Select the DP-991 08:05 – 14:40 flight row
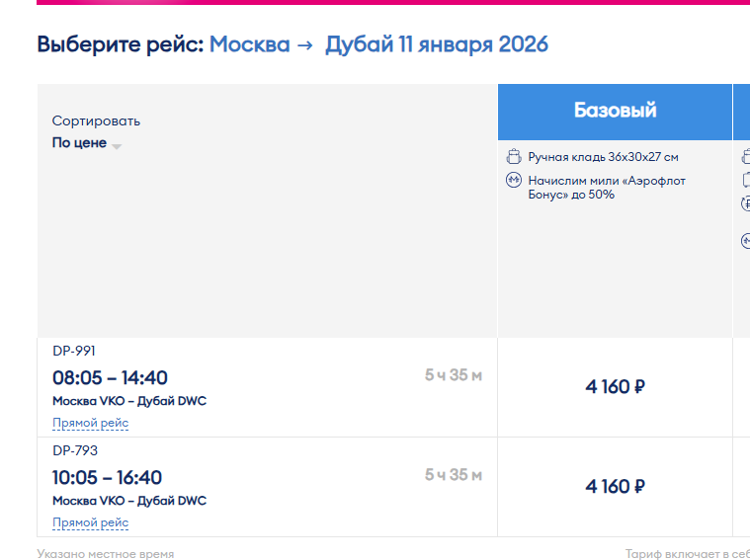This screenshot has height=560, width=750. (x=268, y=387)
